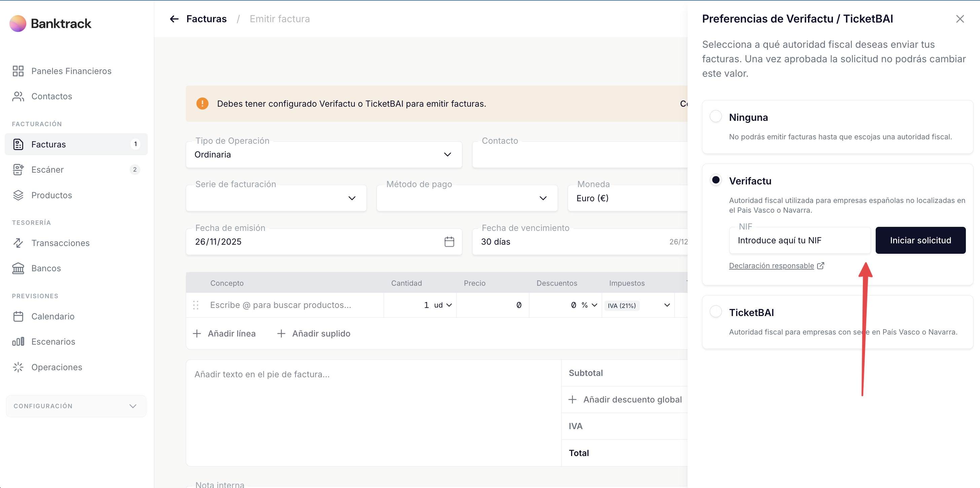
Task: Select the Ninguna radio option
Action: pos(715,116)
